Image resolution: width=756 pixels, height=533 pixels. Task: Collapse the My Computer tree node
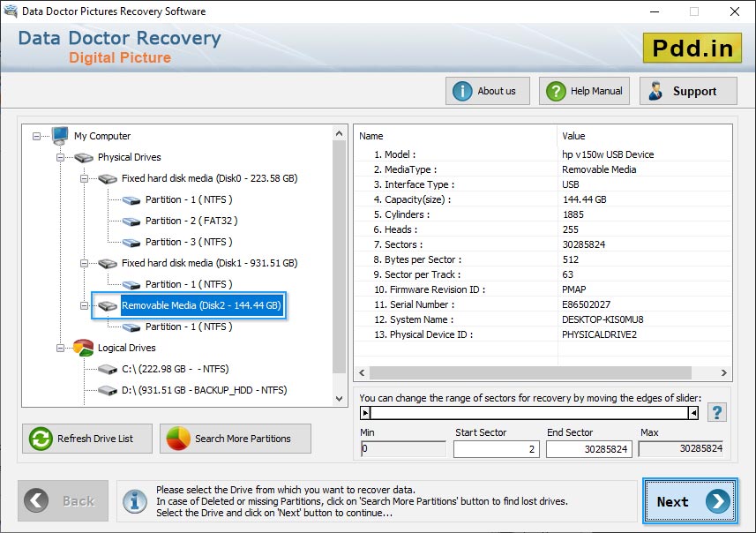36,137
